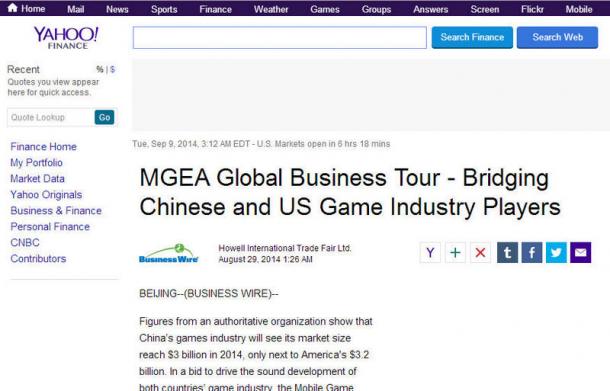Switch recent quotes to percent view

pyautogui.click(x=100, y=69)
